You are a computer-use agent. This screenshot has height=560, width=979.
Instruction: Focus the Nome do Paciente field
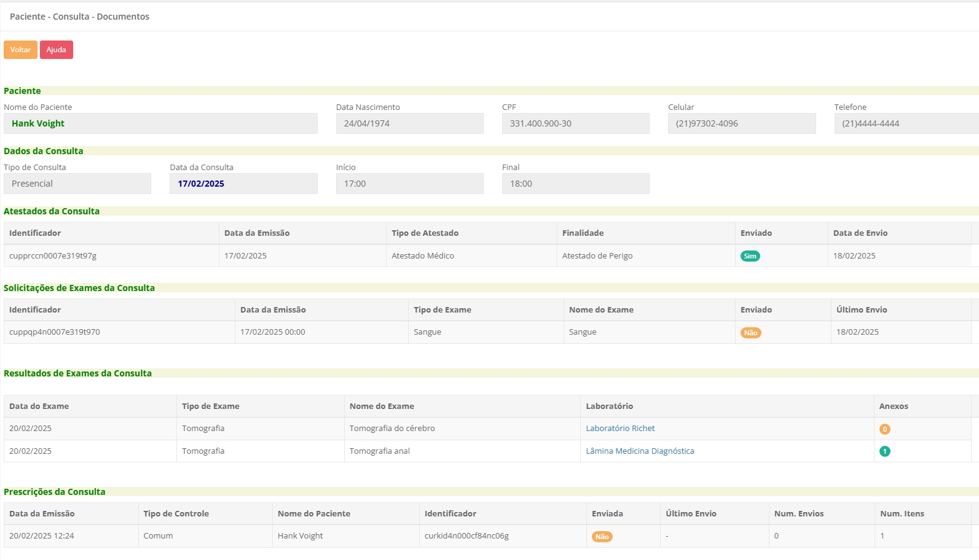[160, 123]
